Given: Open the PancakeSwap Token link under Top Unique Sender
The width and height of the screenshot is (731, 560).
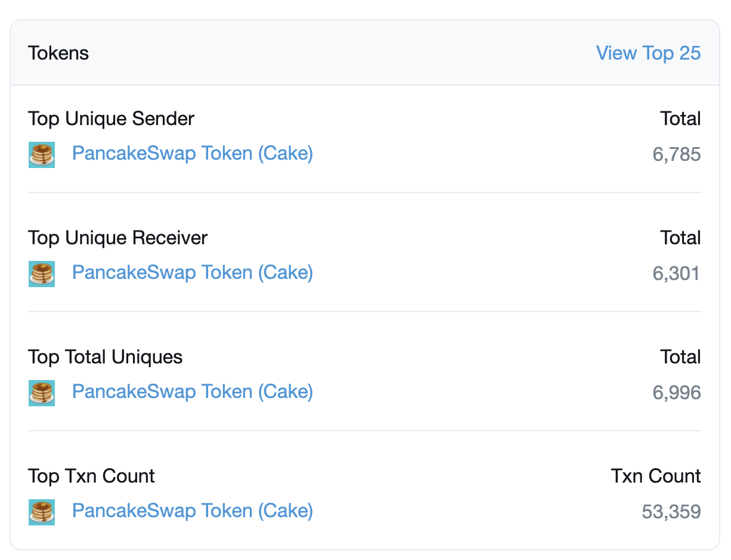Looking at the screenshot, I should click(x=192, y=154).
